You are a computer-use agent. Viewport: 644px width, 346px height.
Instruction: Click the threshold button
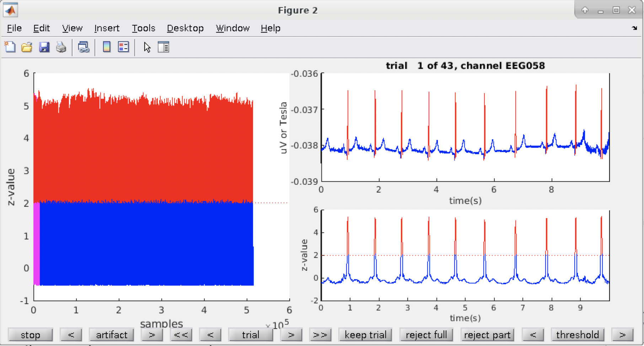(578, 335)
